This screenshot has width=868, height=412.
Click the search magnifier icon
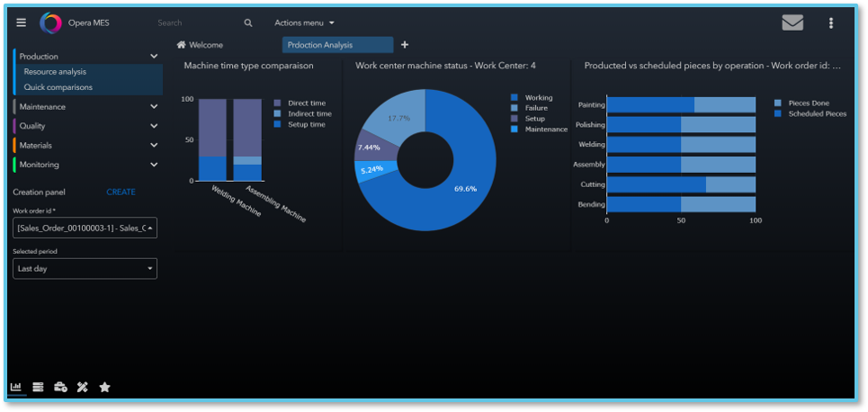click(x=248, y=22)
